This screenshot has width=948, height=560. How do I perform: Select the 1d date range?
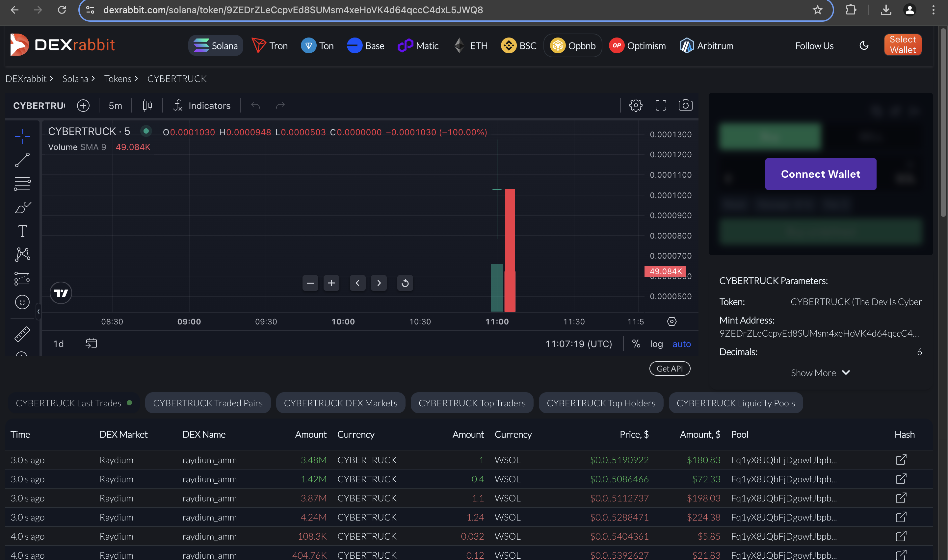[x=59, y=344]
